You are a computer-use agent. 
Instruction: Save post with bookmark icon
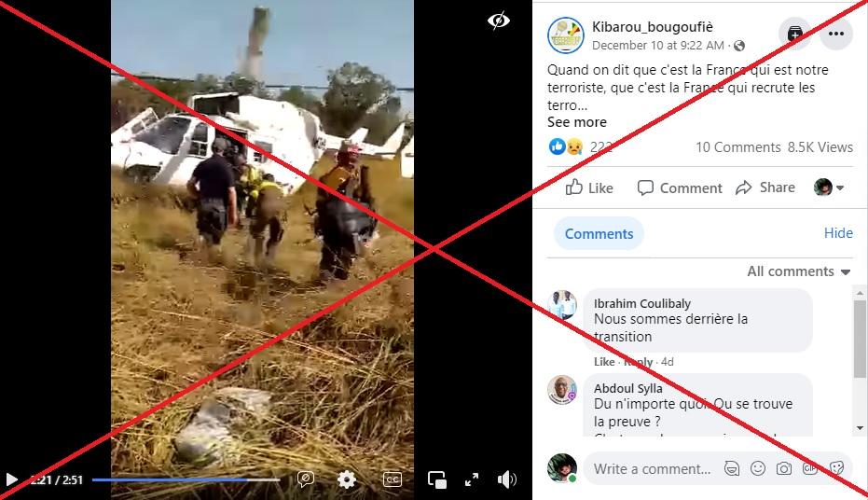pos(794,34)
